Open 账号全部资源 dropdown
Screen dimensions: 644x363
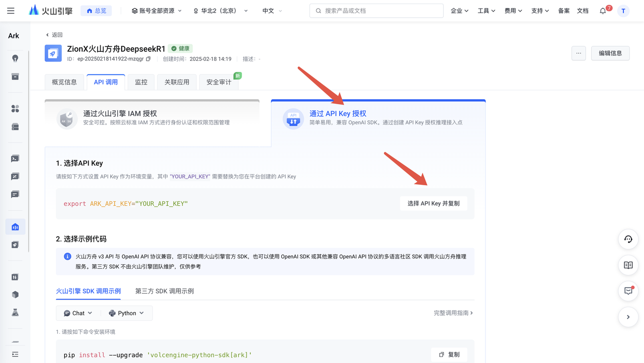[156, 11]
